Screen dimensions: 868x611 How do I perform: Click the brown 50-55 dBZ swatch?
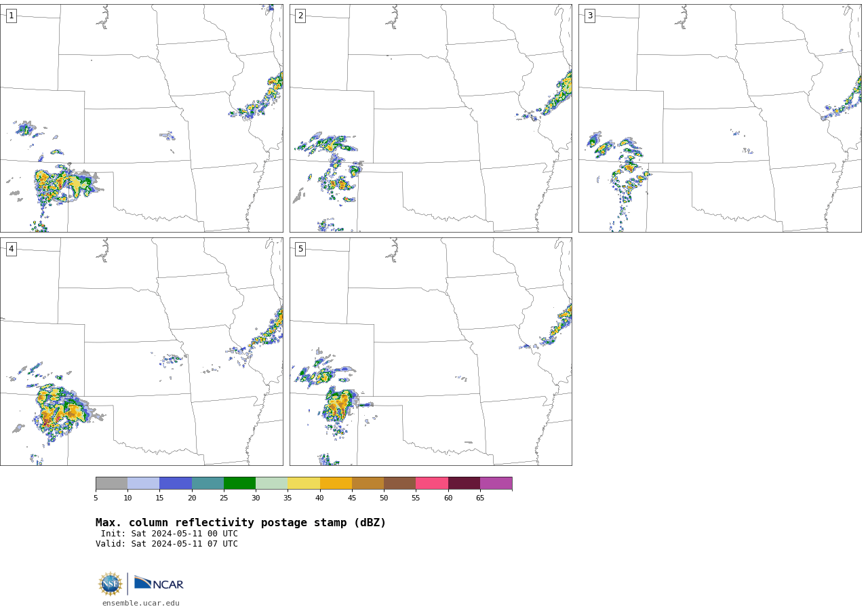[399, 483]
